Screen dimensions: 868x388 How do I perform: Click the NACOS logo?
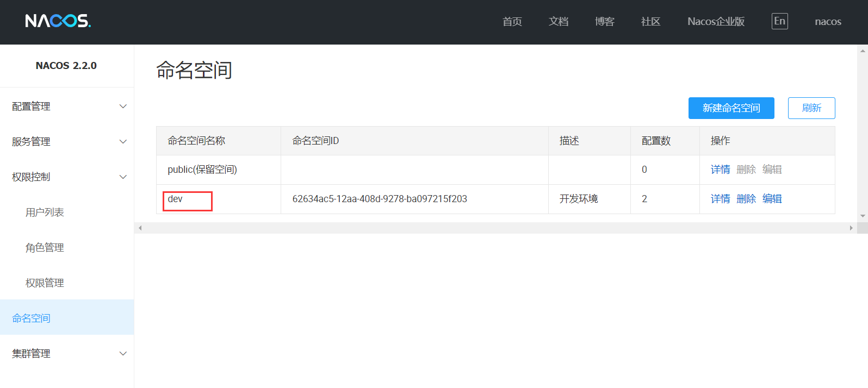(x=58, y=21)
